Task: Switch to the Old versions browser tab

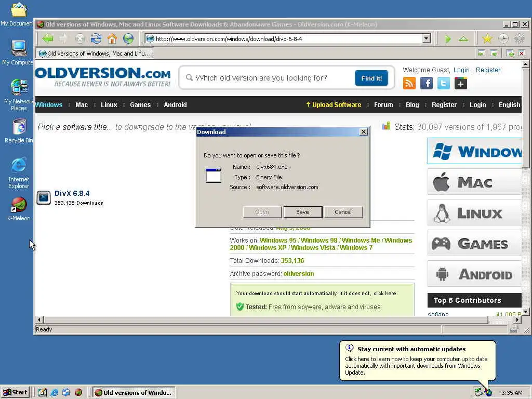Action: point(95,54)
